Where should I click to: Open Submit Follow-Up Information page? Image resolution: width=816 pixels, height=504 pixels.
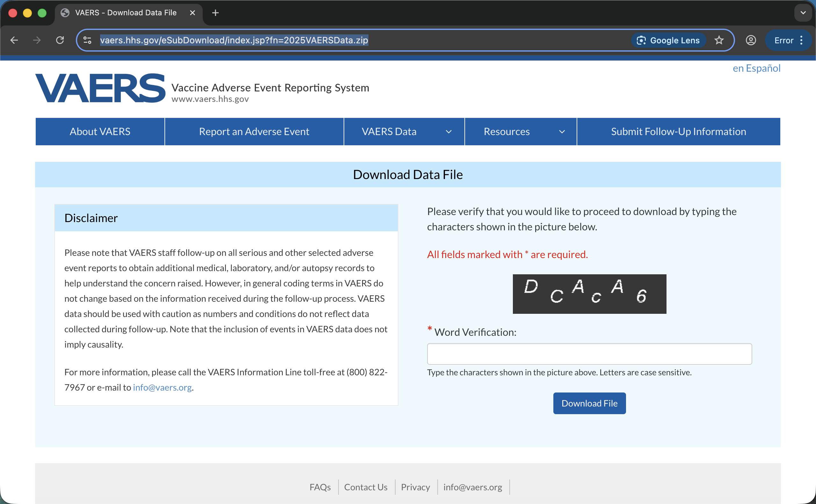click(x=678, y=132)
